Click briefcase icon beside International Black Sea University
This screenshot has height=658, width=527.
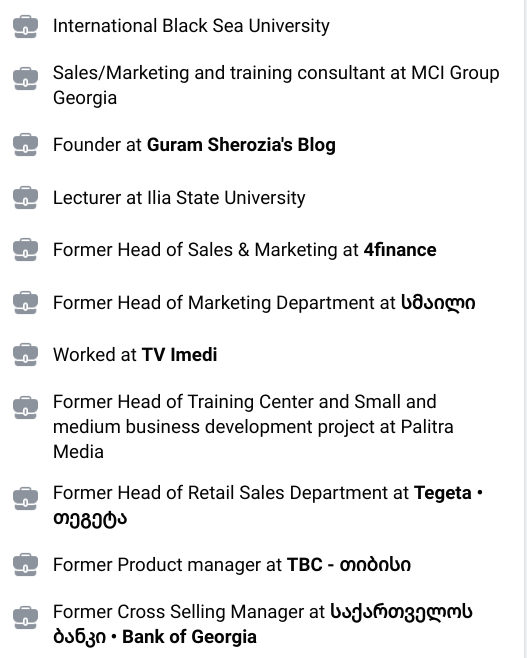click(x=26, y=26)
